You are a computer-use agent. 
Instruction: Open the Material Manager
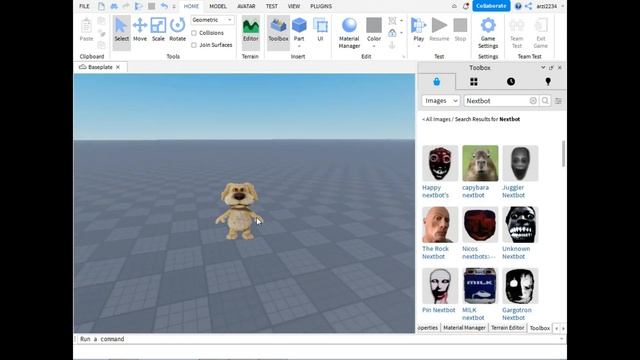tap(349, 33)
